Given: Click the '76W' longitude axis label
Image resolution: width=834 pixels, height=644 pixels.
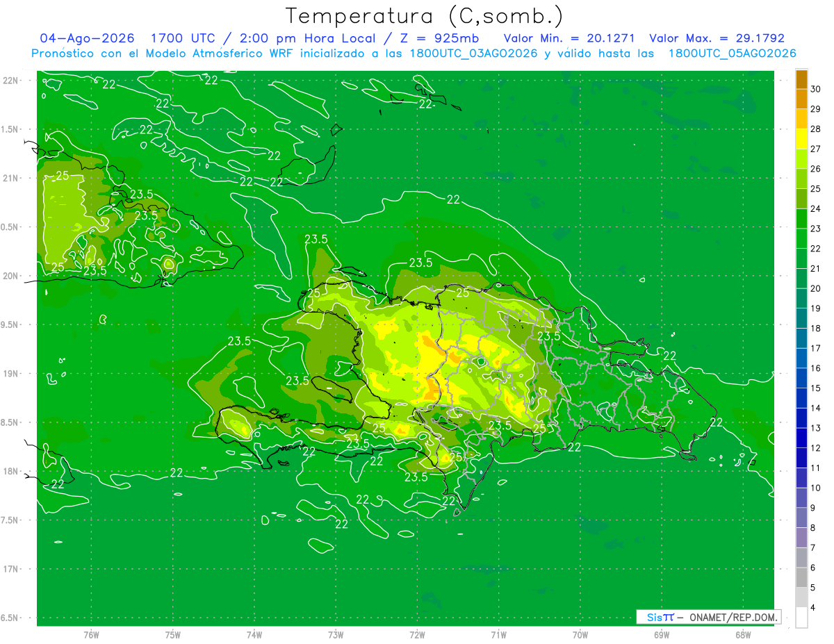Looking at the screenshot, I should (x=91, y=634).
